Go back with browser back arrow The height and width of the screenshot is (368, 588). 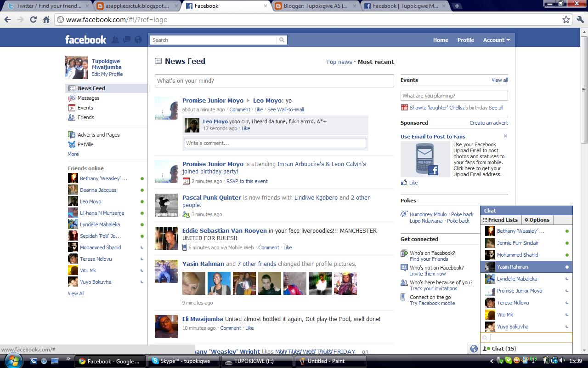point(7,19)
